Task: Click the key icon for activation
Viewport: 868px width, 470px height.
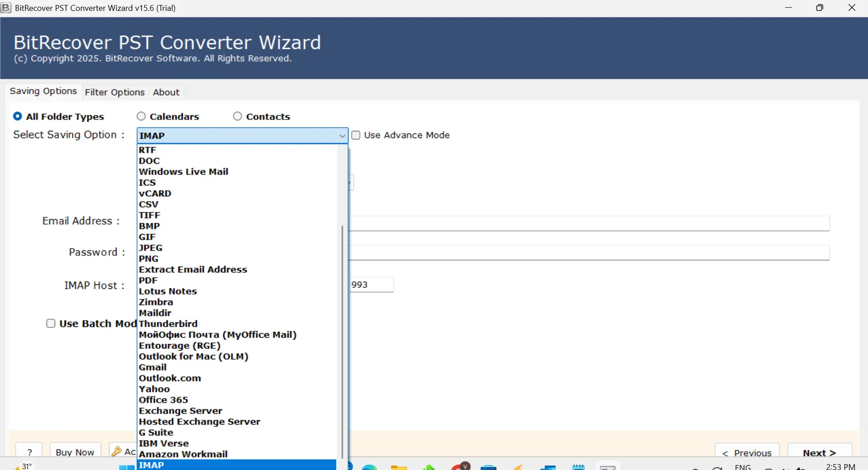Action: [x=117, y=451]
